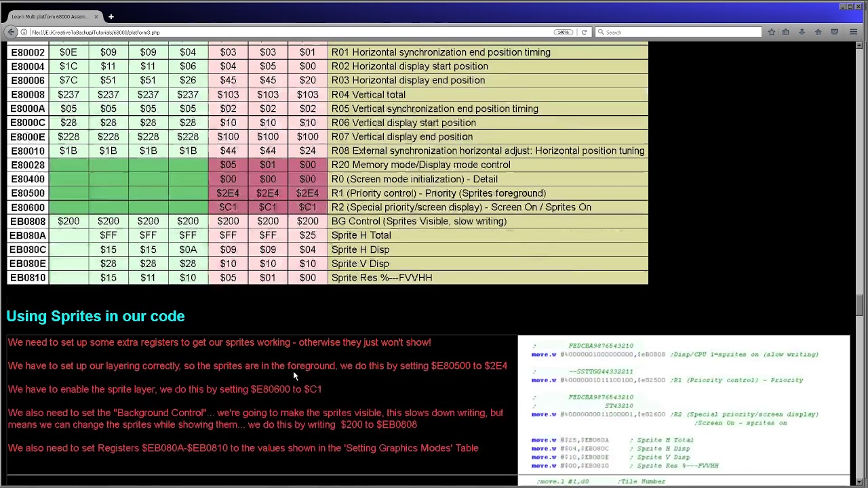Click 'R02 Horizontal display start position' text
The width and height of the screenshot is (868, 488).
[x=410, y=66]
